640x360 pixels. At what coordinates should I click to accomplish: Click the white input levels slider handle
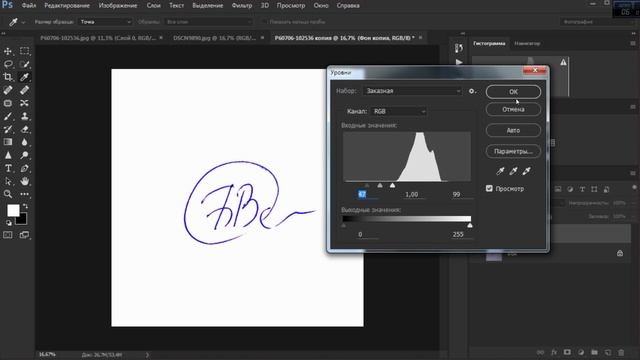[392, 186]
